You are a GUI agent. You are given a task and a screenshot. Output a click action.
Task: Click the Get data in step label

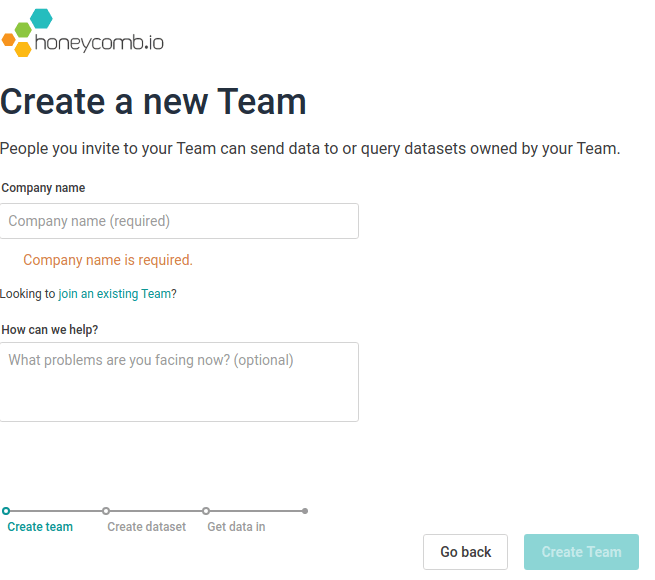point(236,527)
